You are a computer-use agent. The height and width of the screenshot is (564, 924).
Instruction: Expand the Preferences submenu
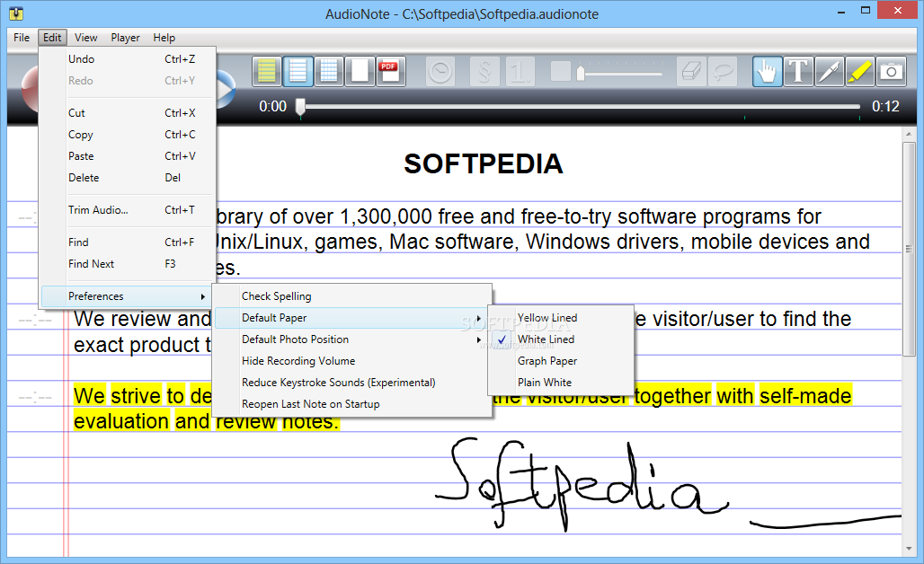coord(128,296)
